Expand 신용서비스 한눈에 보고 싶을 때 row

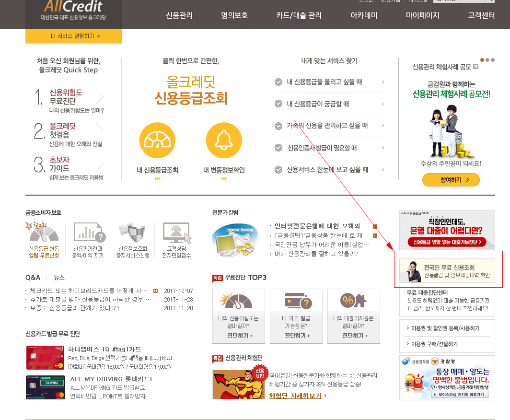329,170
